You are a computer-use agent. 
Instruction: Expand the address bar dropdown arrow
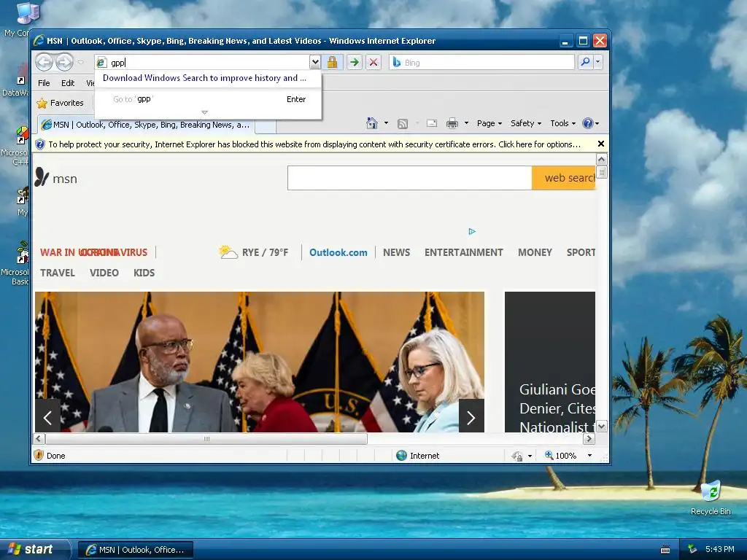314,63
